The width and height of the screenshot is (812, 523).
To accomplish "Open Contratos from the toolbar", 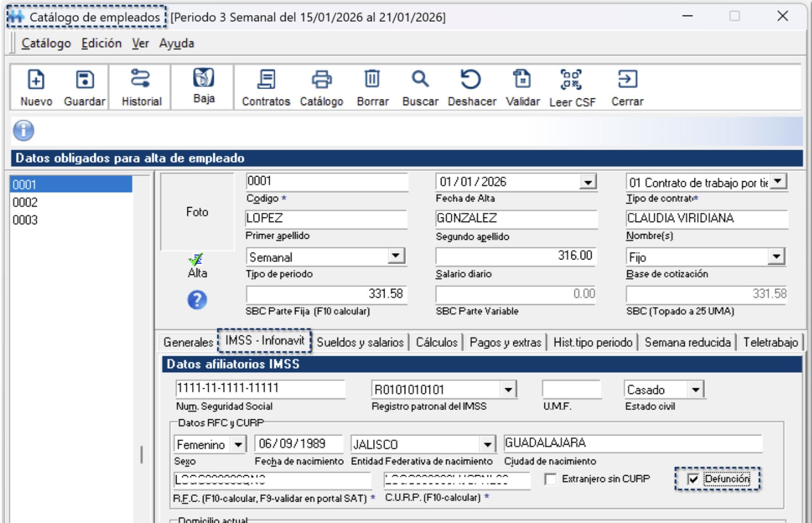I will pyautogui.click(x=266, y=80).
